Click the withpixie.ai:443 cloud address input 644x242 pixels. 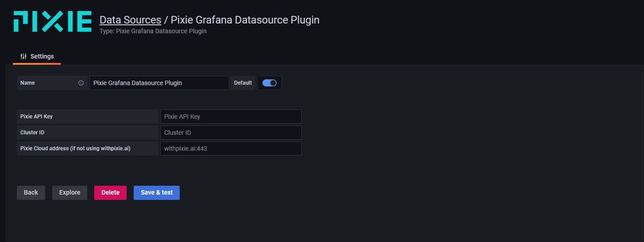[231, 148]
